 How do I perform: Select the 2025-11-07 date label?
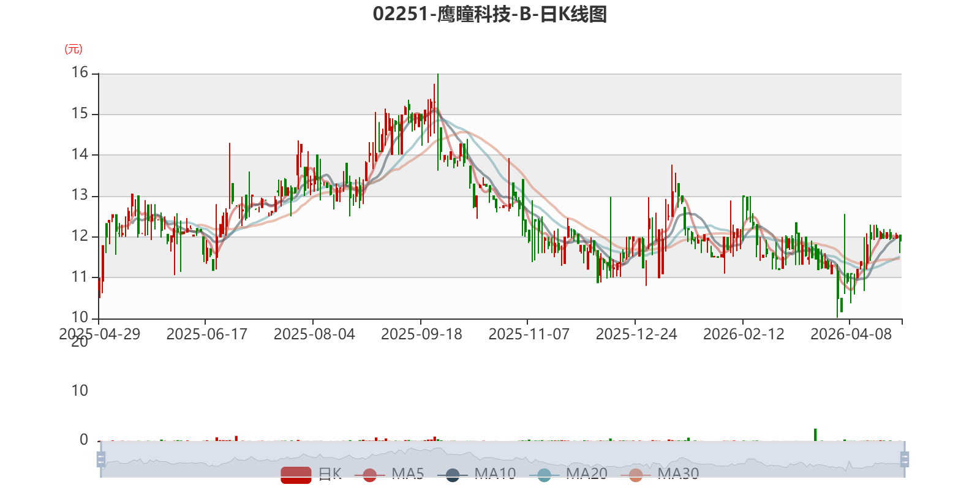[x=529, y=334]
